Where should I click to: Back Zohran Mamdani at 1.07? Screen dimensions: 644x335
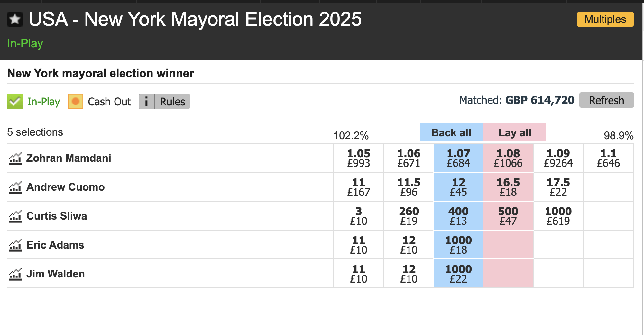click(458, 158)
